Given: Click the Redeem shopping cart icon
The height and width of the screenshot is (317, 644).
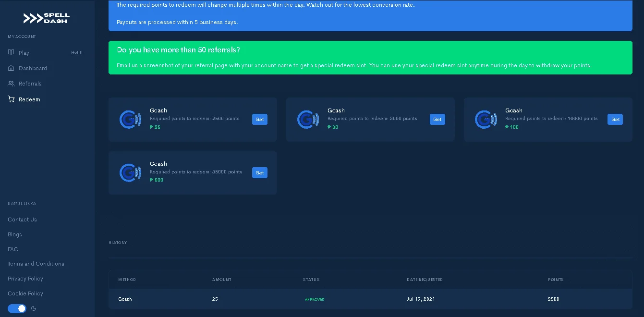Looking at the screenshot, I should coord(11,99).
